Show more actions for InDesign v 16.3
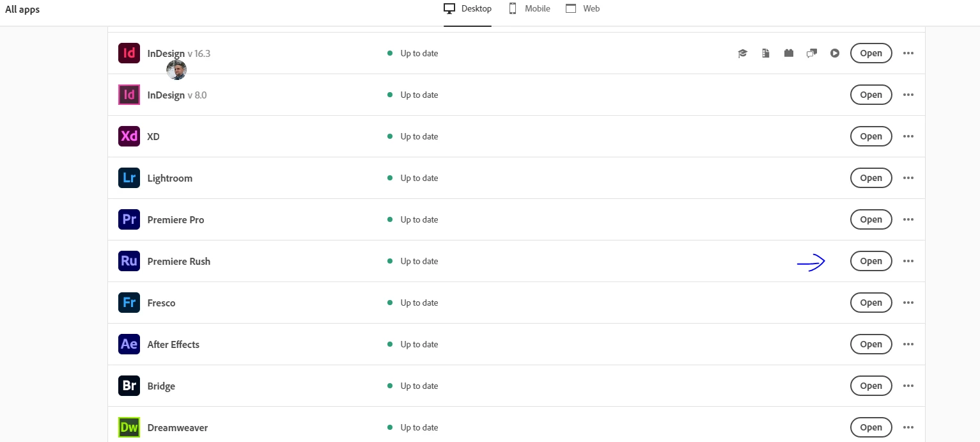This screenshot has width=980, height=442. (908, 53)
